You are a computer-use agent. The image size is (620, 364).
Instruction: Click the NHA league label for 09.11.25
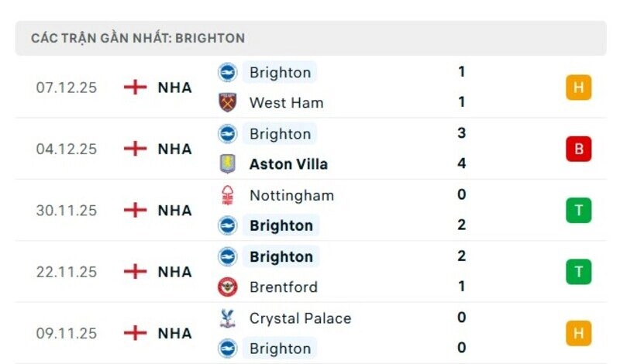(x=174, y=333)
